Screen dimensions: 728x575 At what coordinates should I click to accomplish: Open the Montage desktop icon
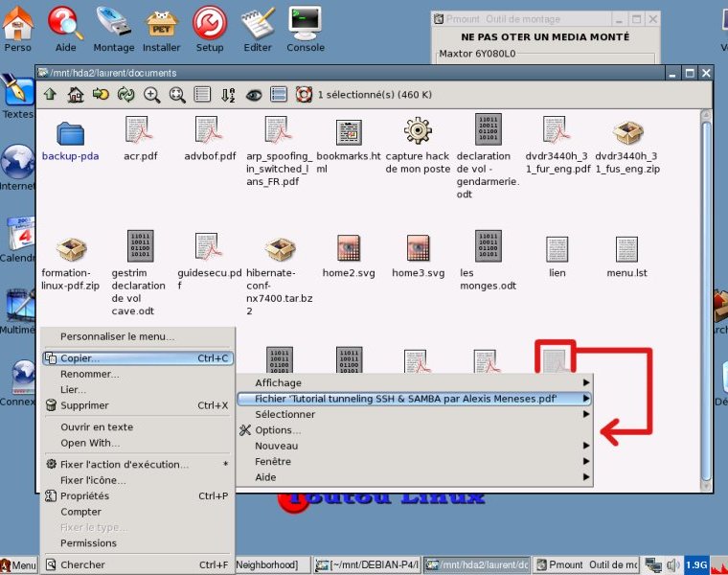click(114, 29)
